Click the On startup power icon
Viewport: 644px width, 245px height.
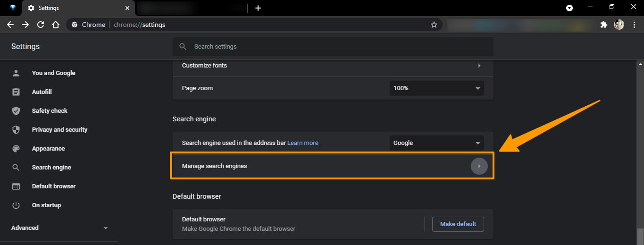tap(16, 205)
